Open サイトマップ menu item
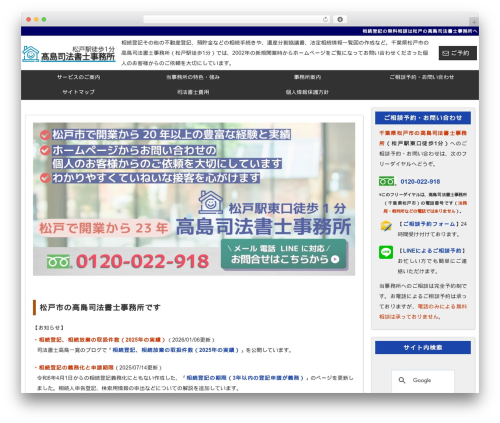 (78, 92)
